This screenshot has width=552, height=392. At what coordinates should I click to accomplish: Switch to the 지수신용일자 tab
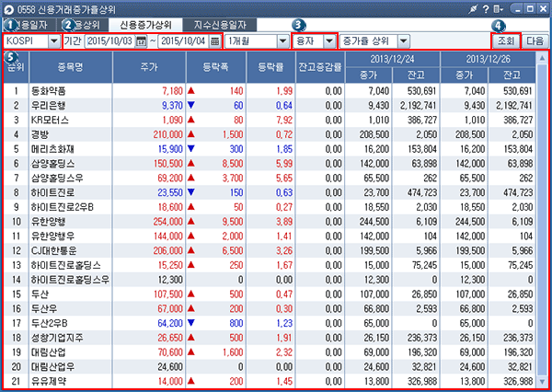pos(220,25)
